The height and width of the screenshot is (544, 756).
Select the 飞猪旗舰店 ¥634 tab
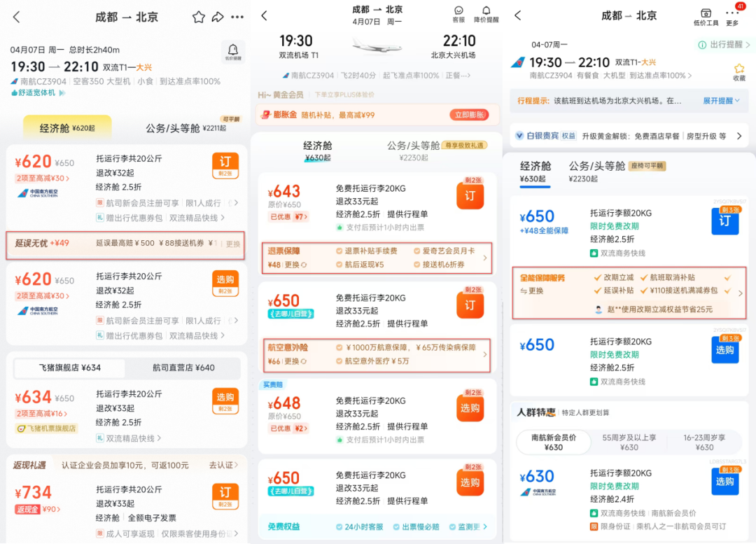pyautogui.click(x=69, y=368)
